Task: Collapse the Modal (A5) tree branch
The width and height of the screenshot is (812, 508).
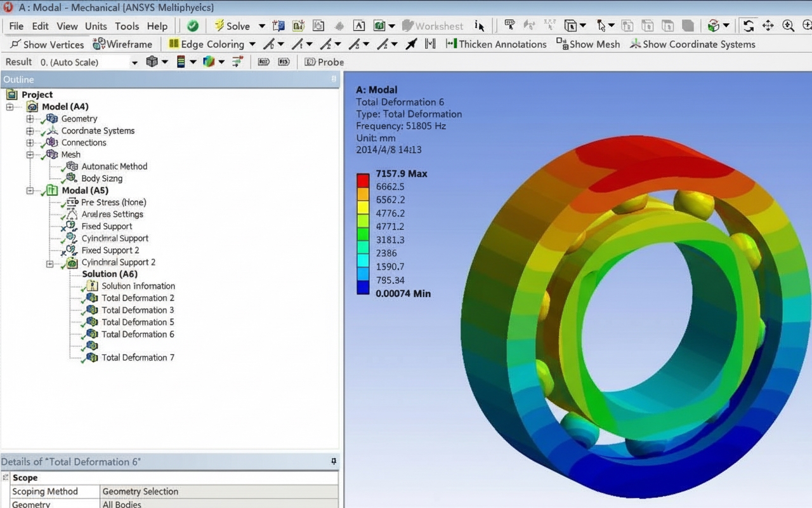Action: click(30, 190)
